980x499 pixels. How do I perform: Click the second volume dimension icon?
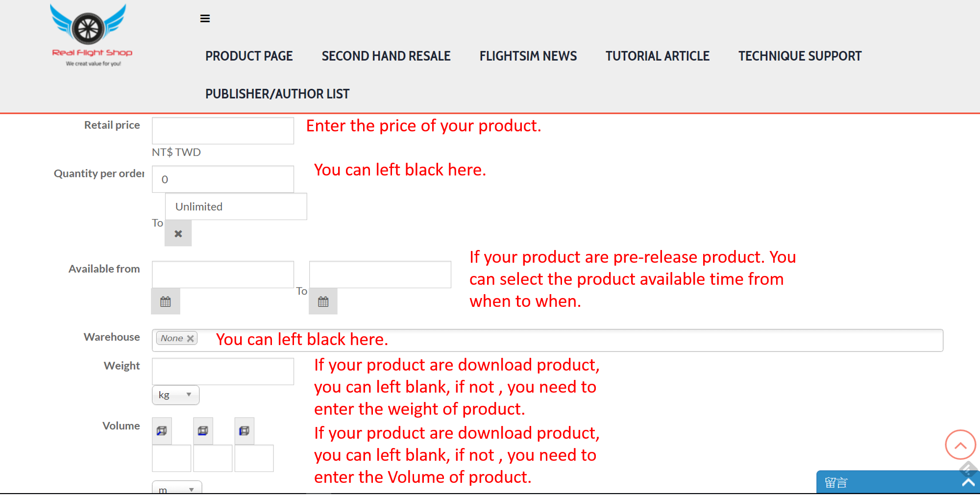[203, 431]
